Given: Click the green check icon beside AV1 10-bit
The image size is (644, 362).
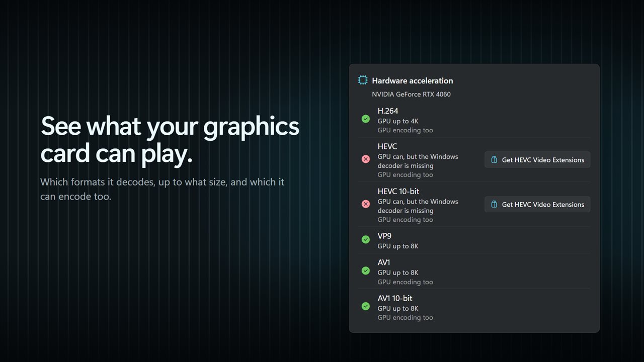Looking at the screenshot, I should (366, 306).
